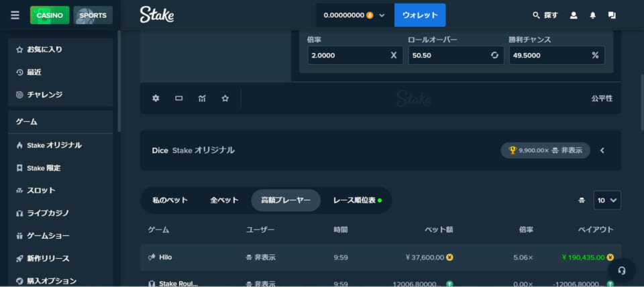Open live stats chart icon
The width and height of the screenshot is (644, 287).
pos(202,99)
